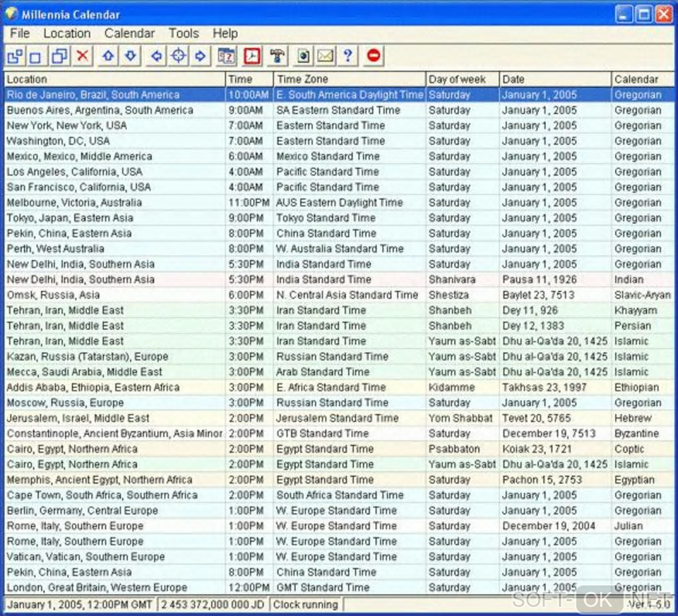Select the London, Great Britain row
The width and height of the screenshot is (678, 616).
pyautogui.click(x=339, y=587)
